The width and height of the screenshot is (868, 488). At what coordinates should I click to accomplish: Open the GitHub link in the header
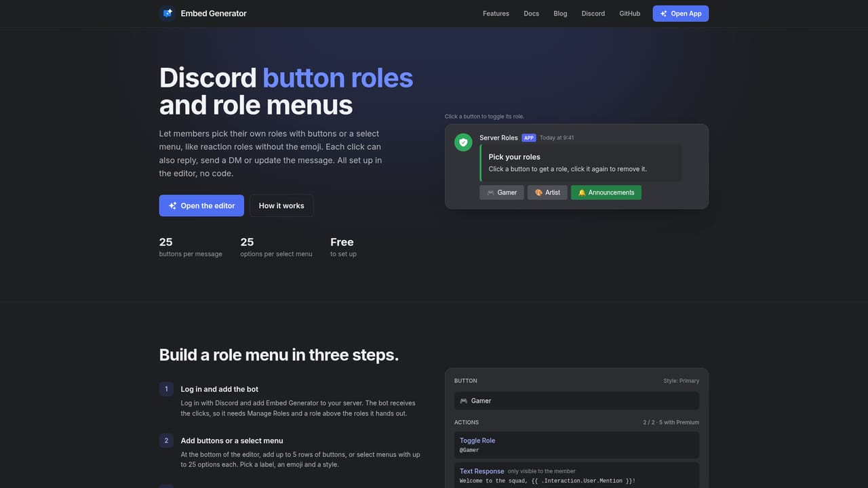click(x=629, y=14)
